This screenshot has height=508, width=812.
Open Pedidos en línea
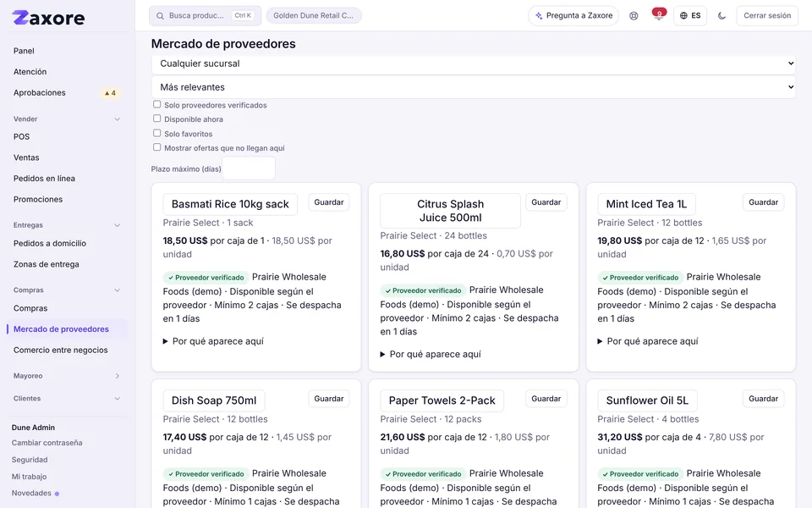coord(44,179)
